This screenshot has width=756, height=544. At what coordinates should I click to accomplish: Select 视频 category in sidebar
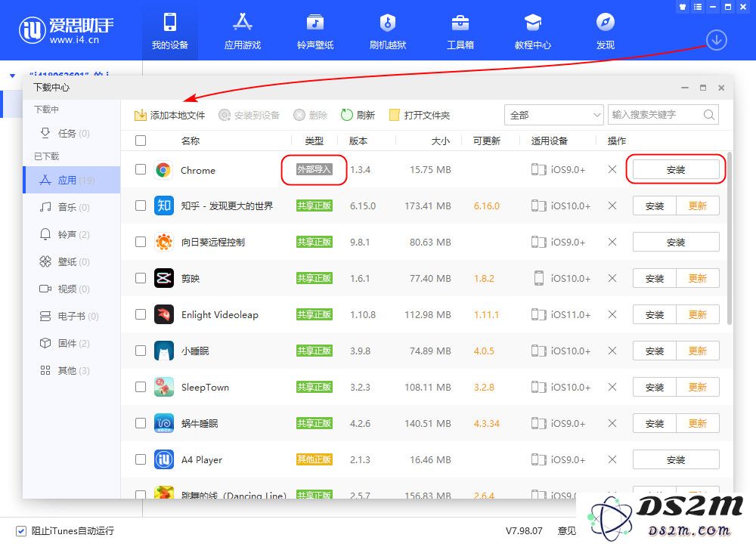coord(71,289)
